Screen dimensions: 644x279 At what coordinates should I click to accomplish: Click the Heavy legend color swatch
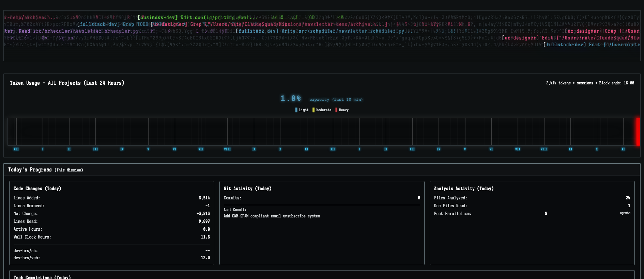coord(336,110)
